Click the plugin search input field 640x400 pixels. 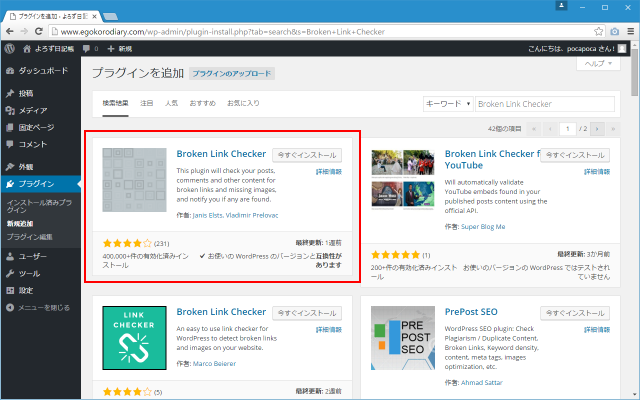pos(544,103)
